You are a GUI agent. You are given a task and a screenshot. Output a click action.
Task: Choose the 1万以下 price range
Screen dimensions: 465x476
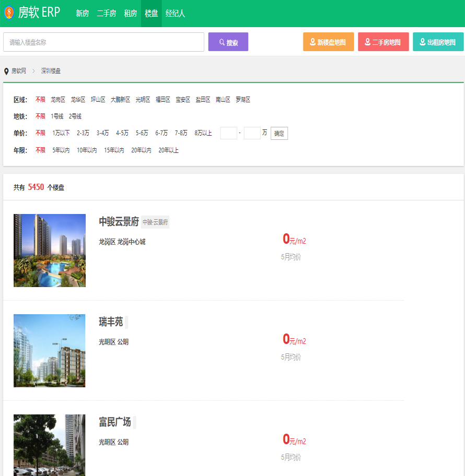click(61, 133)
